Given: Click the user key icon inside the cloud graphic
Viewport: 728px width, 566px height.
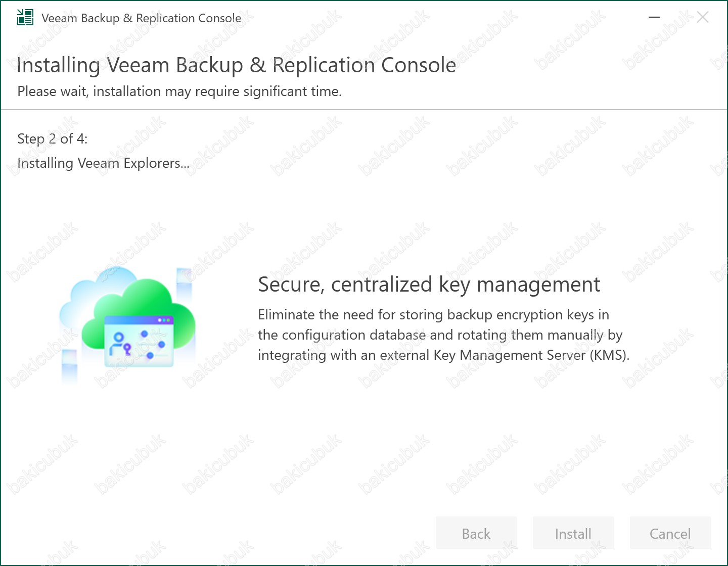Looking at the screenshot, I should 120,344.
